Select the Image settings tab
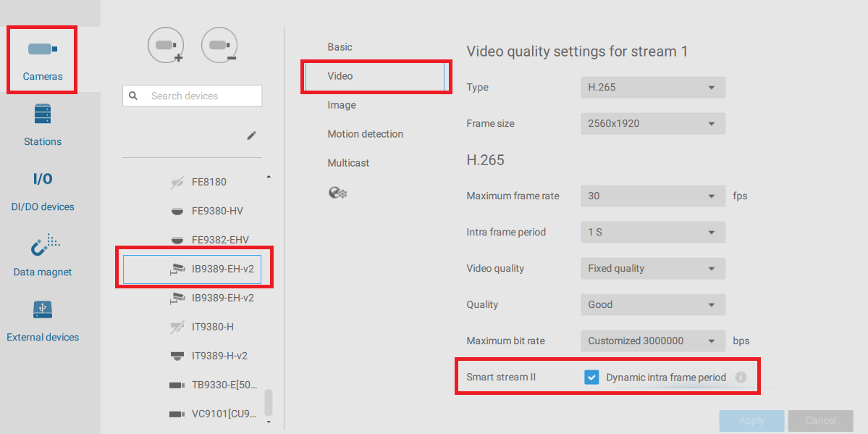The width and height of the screenshot is (868, 434). 342,105
